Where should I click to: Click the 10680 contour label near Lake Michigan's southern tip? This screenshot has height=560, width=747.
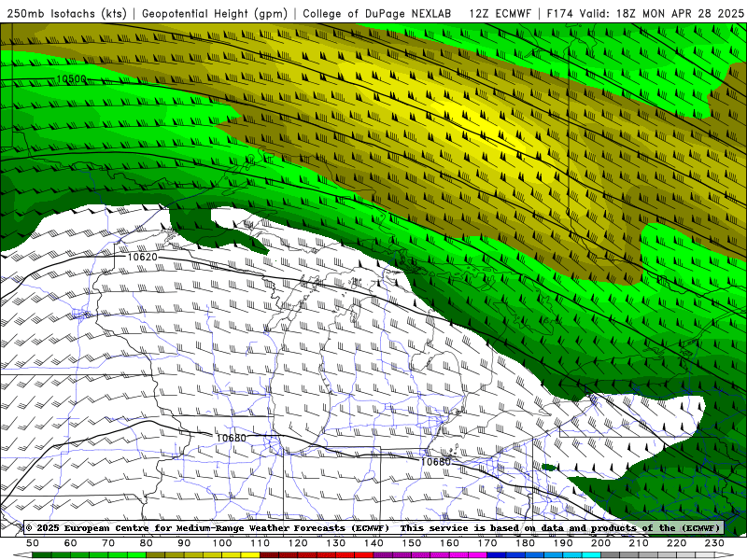[231, 438]
